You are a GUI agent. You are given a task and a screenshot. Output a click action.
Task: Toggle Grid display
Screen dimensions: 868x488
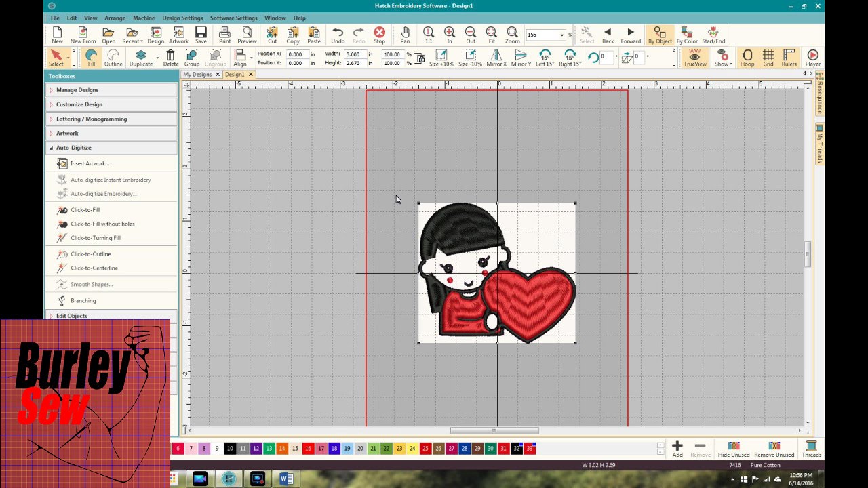point(768,58)
